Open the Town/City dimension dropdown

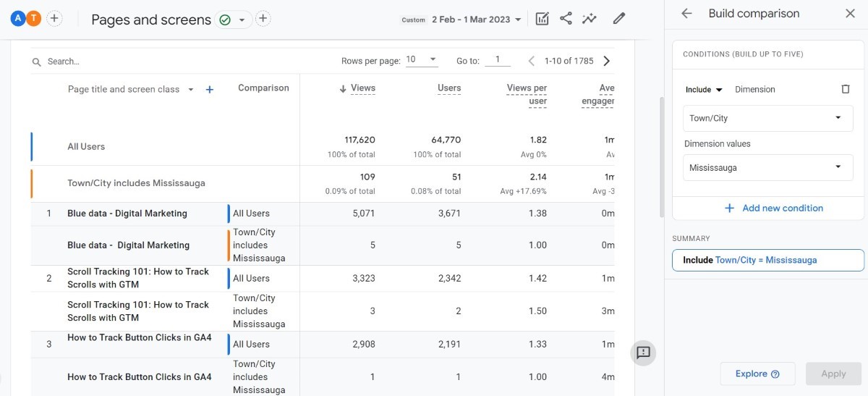(x=767, y=118)
